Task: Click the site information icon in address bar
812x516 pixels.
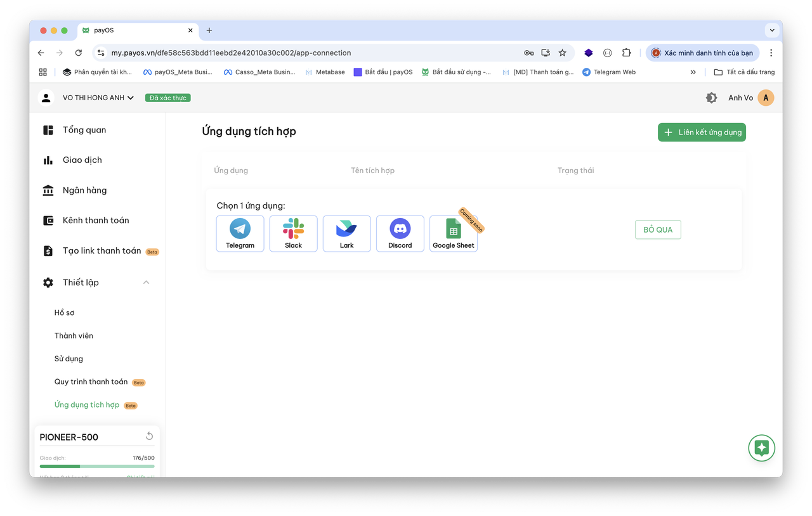Action: click(101, 53)
